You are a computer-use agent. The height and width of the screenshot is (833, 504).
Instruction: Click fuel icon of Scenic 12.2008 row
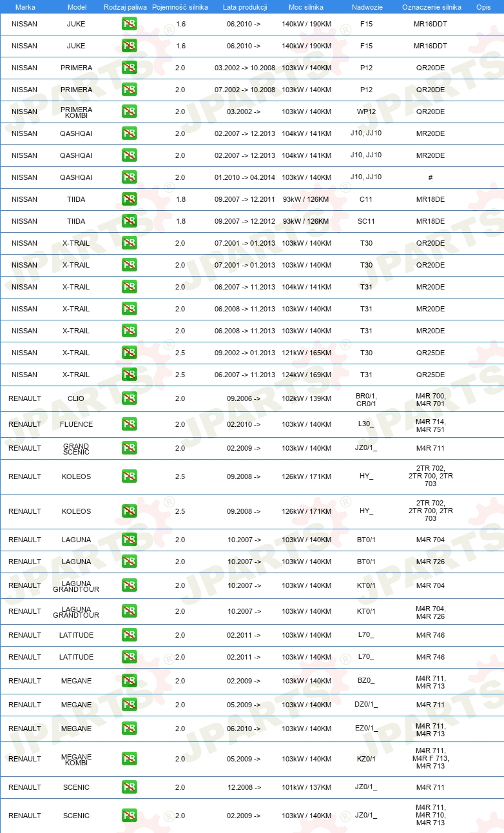pyautogui.click(x=129, y=787)
